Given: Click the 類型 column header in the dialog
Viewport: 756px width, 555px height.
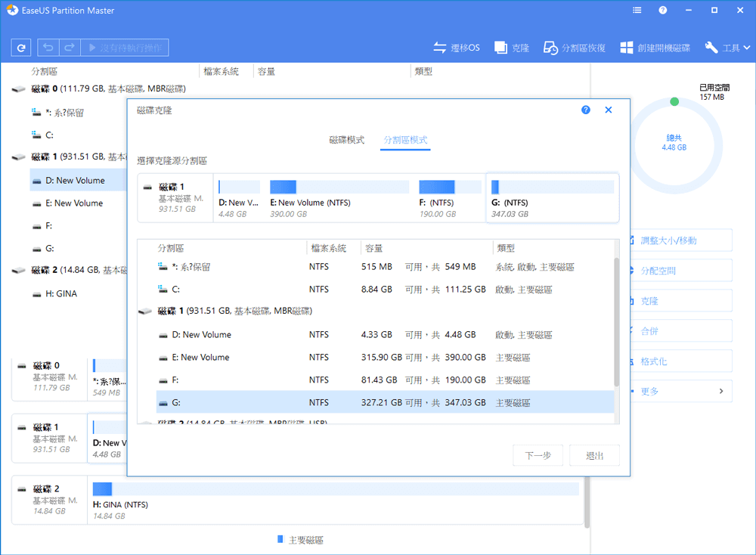Looking at the screenshot, I should [506, 248].
